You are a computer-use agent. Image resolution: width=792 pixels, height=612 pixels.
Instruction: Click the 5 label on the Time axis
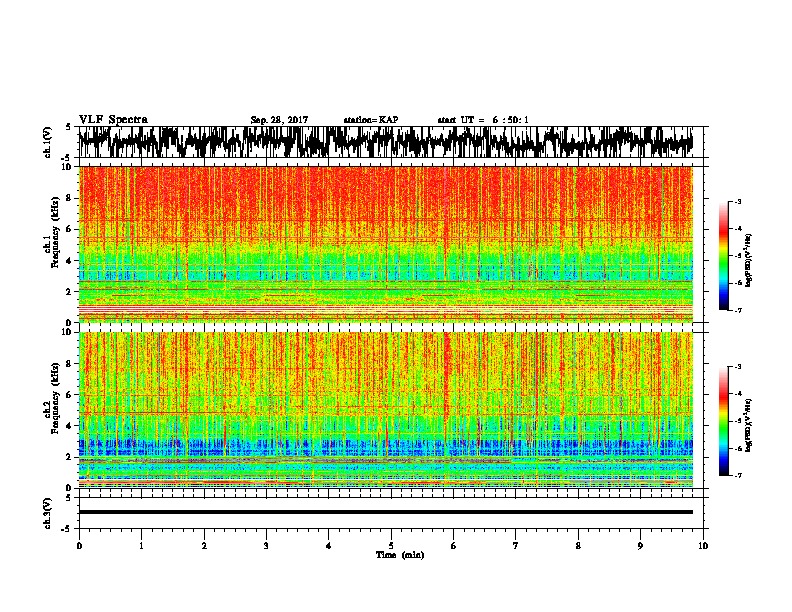click(x=391, y=546)
